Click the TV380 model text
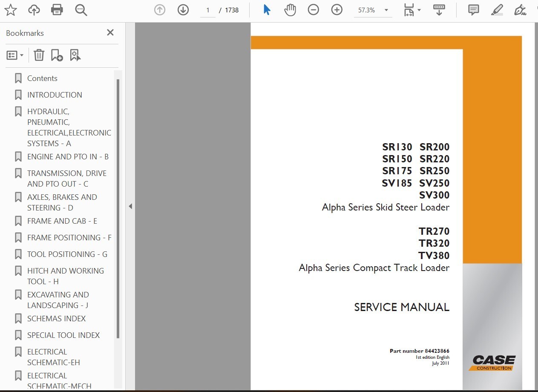 [x=434, y=256]
